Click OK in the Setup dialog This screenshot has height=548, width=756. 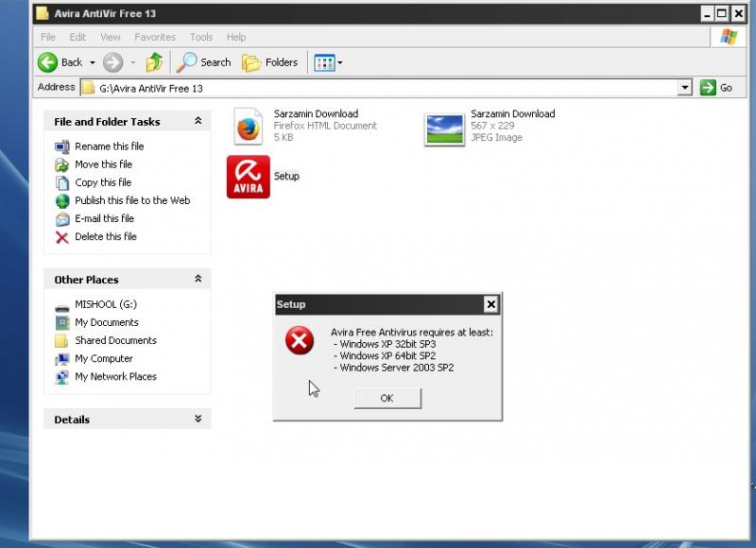click(387, 398)
